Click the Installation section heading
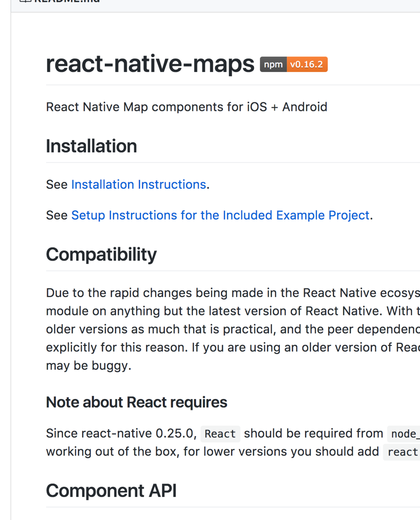This screenshot has width=420, height=520. 91,146
